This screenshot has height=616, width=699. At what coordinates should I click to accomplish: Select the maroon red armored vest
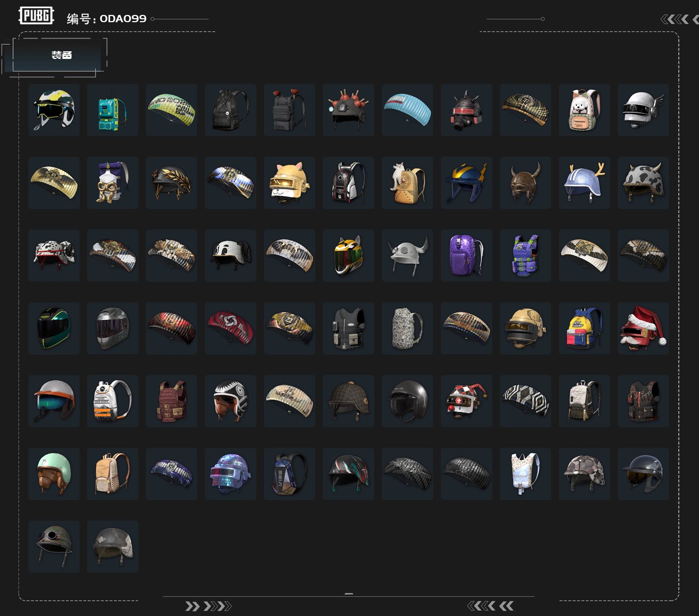171,401
